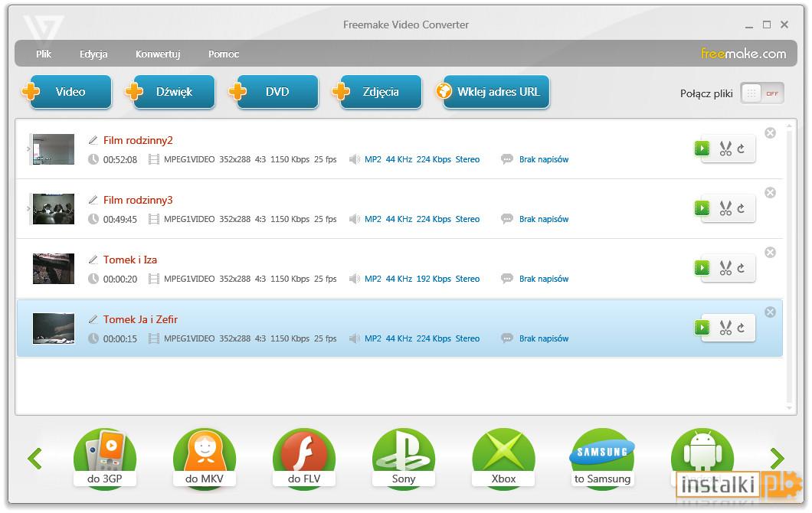Image resolution: width=812 pixels, height=513 pixels.
Task: Open the Pomoc menu
Action: click(x=224, y=54)
